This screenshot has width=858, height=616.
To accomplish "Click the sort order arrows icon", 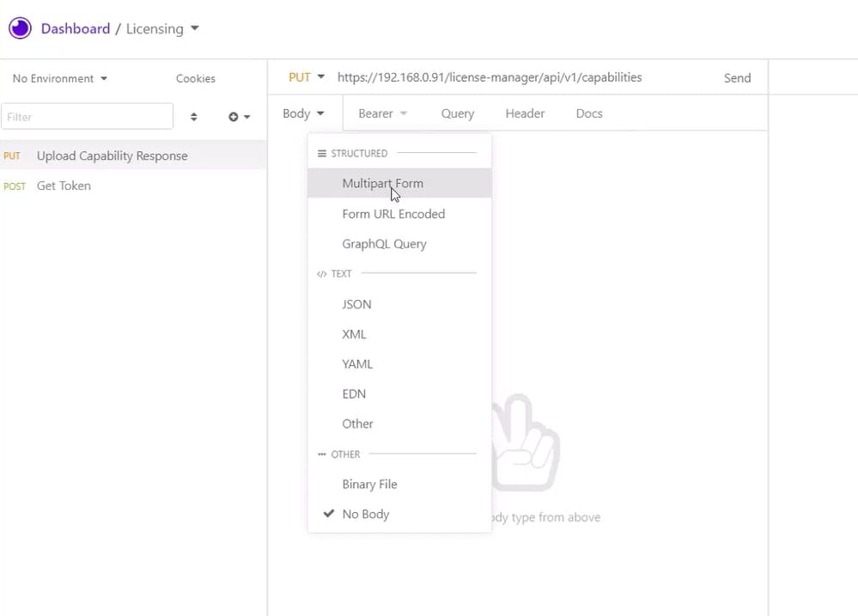I will coord(194,117).
